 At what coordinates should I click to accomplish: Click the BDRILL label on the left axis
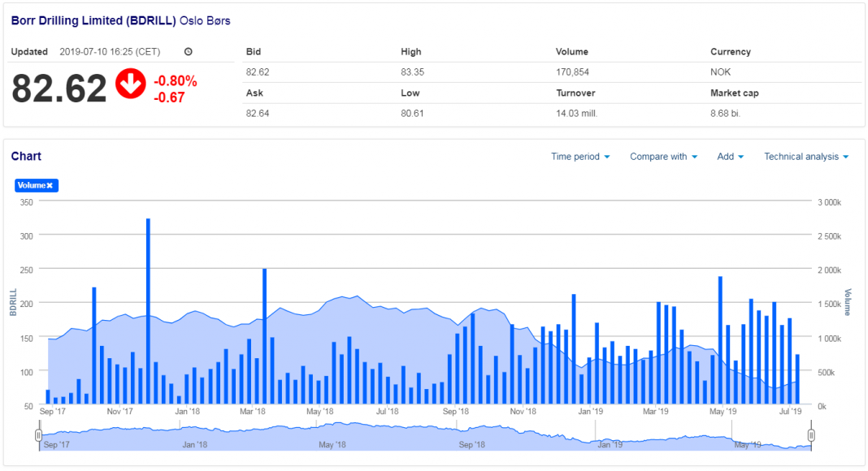pyautogui.click(x=13, y=302)
